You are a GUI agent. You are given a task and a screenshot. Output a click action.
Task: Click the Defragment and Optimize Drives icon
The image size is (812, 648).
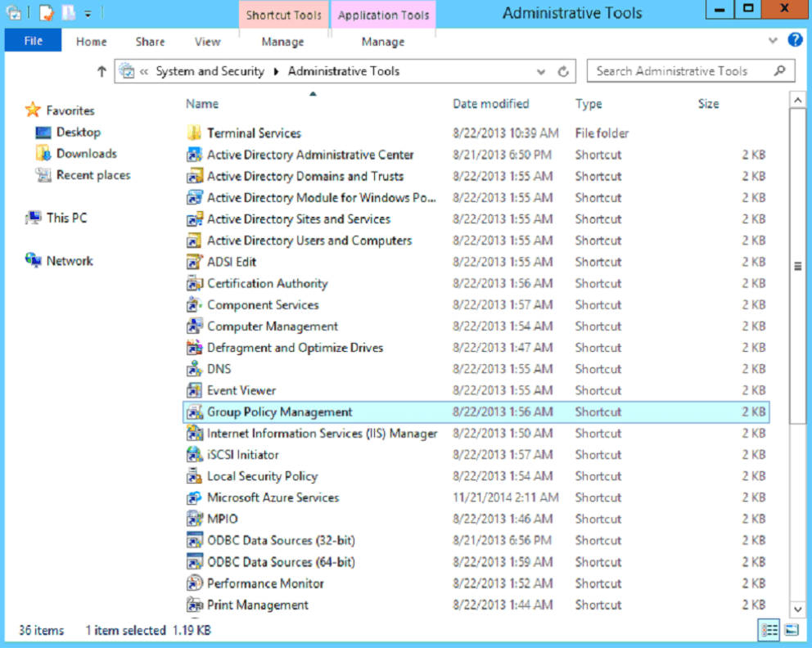[x=194, y=348]
